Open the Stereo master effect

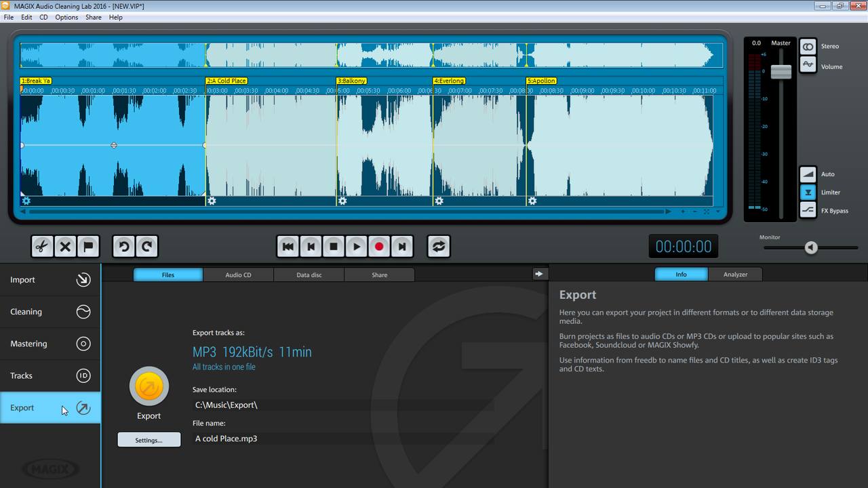pos(808,47)
